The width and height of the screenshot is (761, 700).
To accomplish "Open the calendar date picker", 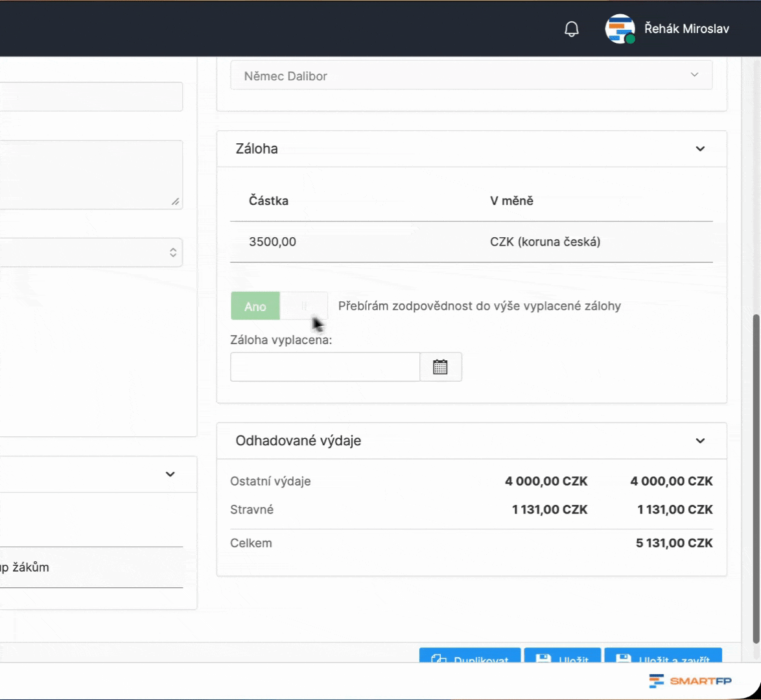I will point(441,367).
